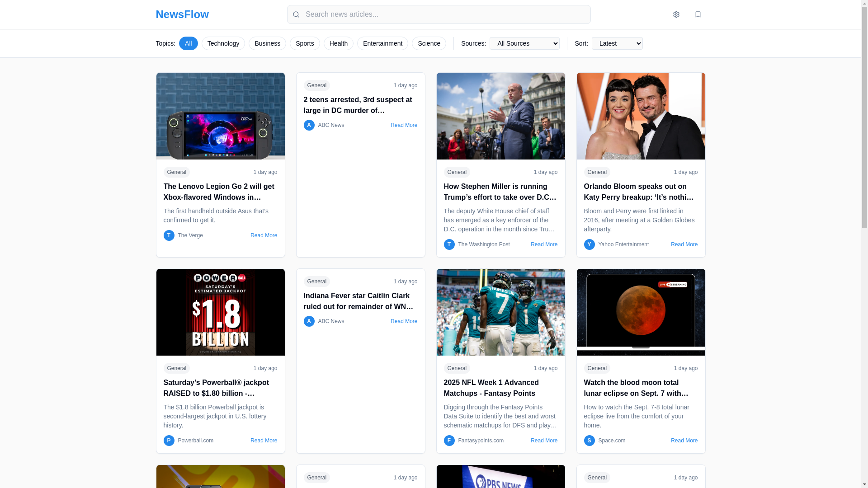
Task: Click The Verge source avatar
Action: click(169, 235)
